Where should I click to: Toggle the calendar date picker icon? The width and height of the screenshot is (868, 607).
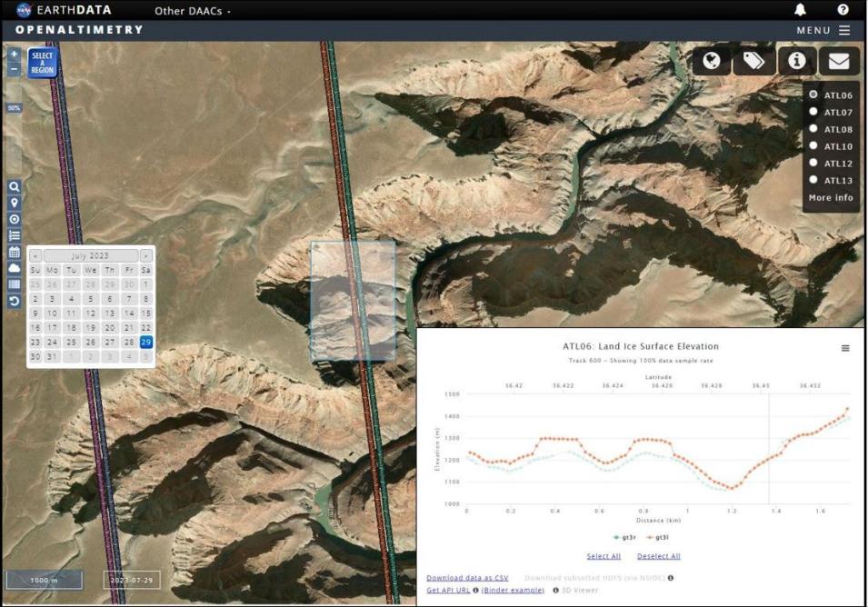click(15, 253)
